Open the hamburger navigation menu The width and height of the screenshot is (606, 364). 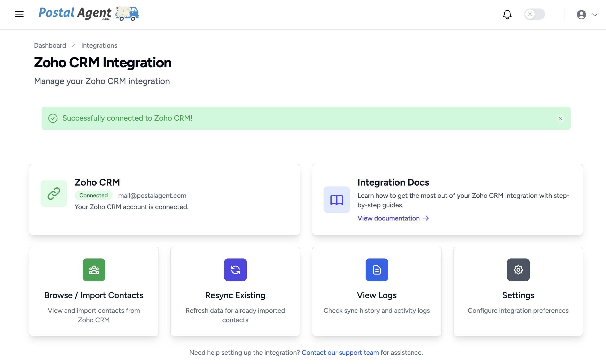[19, 14]
